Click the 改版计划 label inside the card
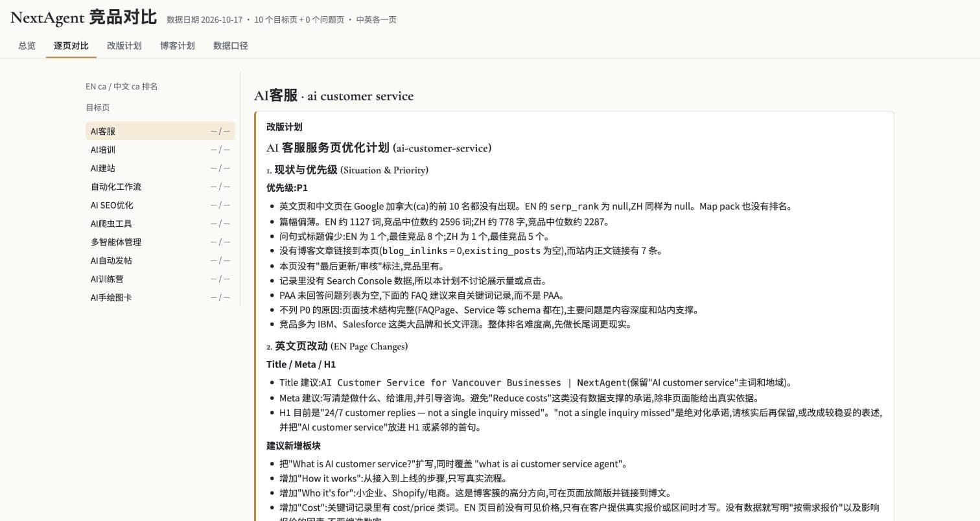 (285, 127)
